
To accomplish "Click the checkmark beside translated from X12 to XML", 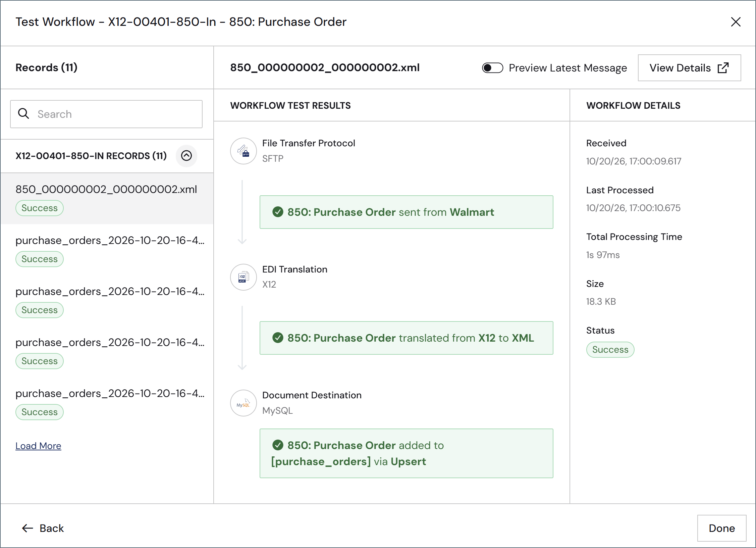I will [x=278, y=338].
